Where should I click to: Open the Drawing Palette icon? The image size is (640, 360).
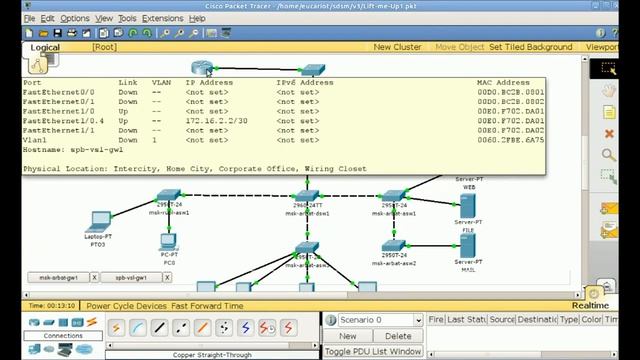211,33
